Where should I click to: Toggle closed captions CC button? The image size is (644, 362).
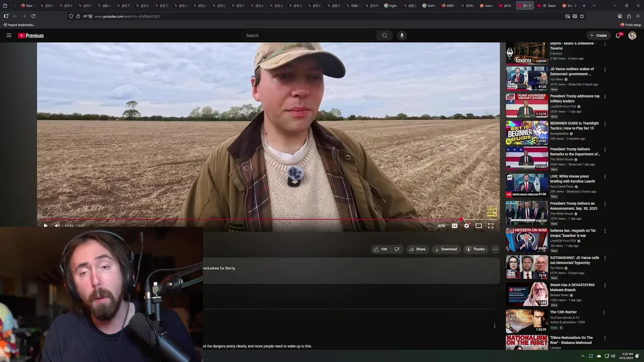[x=454, y=226]
